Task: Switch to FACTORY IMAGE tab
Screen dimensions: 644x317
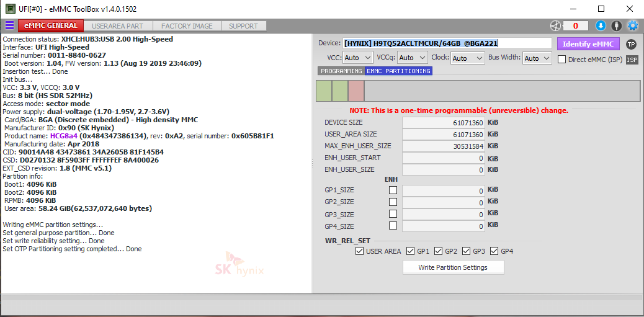Action: click(187, 26)
